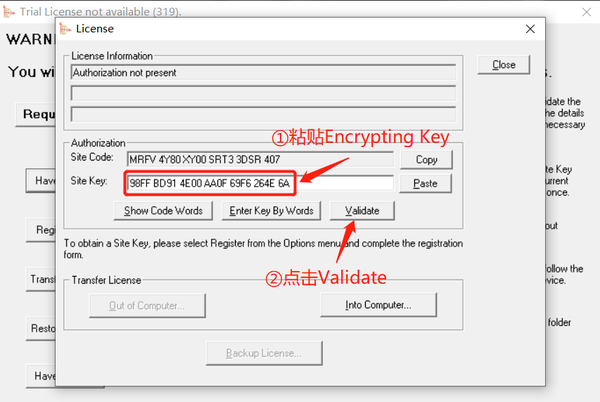Click the partially hidden Restore button
The image size is (600, 402).
point(41,329)
